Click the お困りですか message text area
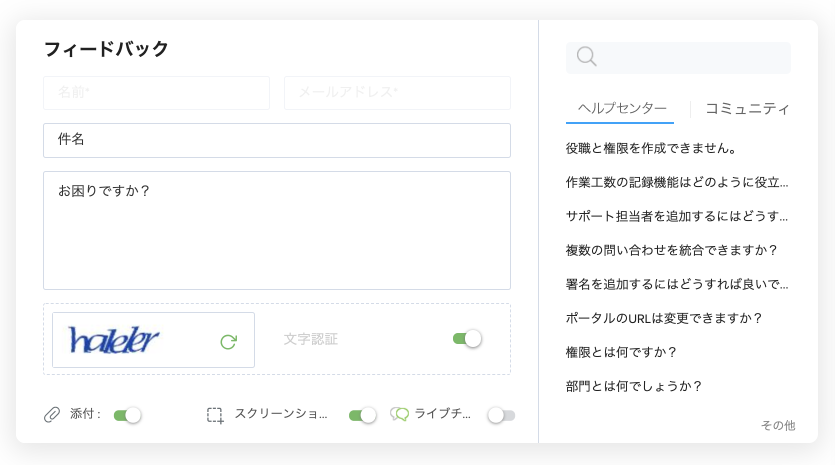The height and width of the screenshot is (465, 835). point(277,230)
